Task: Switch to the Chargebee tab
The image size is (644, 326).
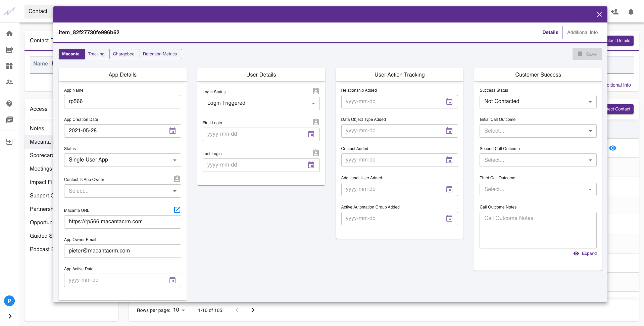Action: coord(123,54)
